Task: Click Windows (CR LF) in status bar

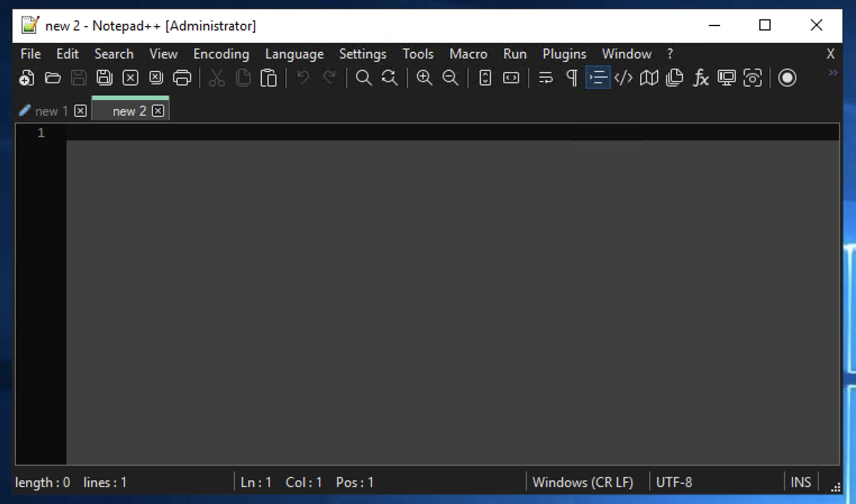Action: coord(582,482)
